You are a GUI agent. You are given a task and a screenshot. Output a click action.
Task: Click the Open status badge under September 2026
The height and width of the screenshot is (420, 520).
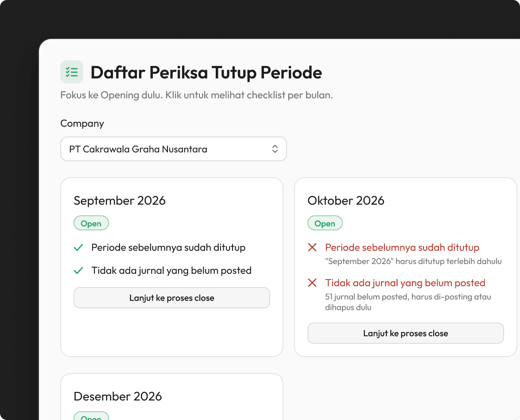[91, 223]
